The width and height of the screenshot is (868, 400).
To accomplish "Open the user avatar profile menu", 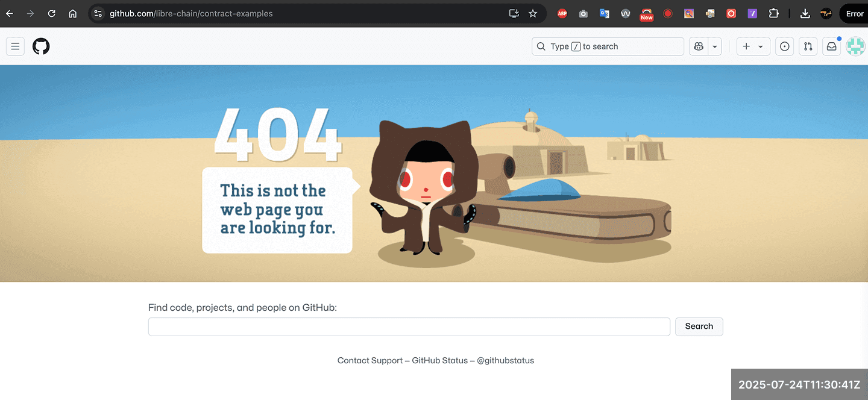I will tap(855, 46).
